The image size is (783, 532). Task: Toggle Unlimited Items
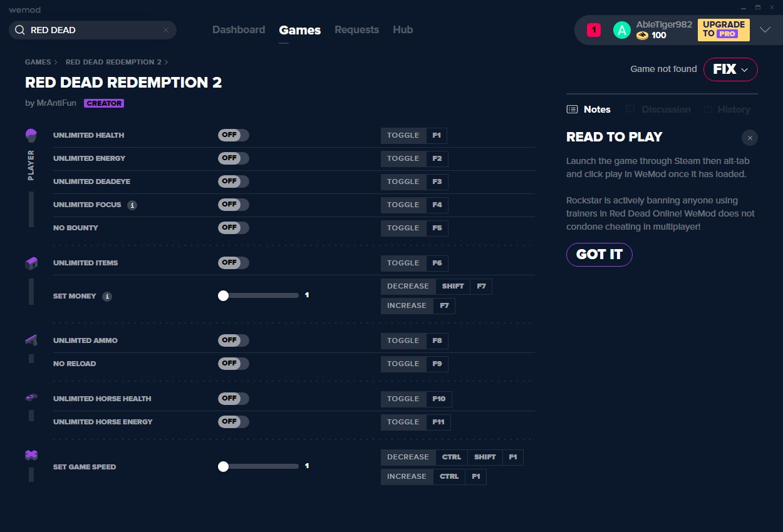point(234,263)
